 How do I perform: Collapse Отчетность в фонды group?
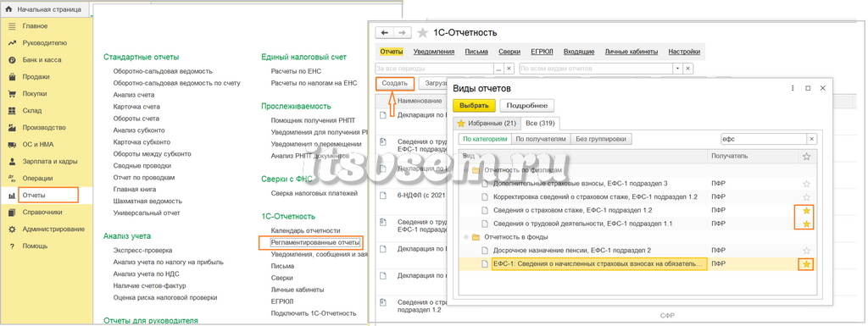point(465,238)
